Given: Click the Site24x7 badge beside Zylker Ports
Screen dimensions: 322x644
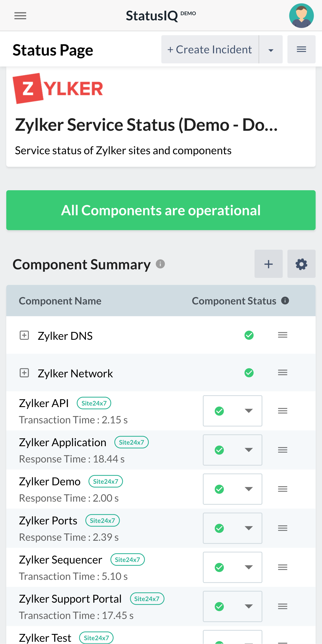Looking at the screenshot, I should [x=102, y=521].
